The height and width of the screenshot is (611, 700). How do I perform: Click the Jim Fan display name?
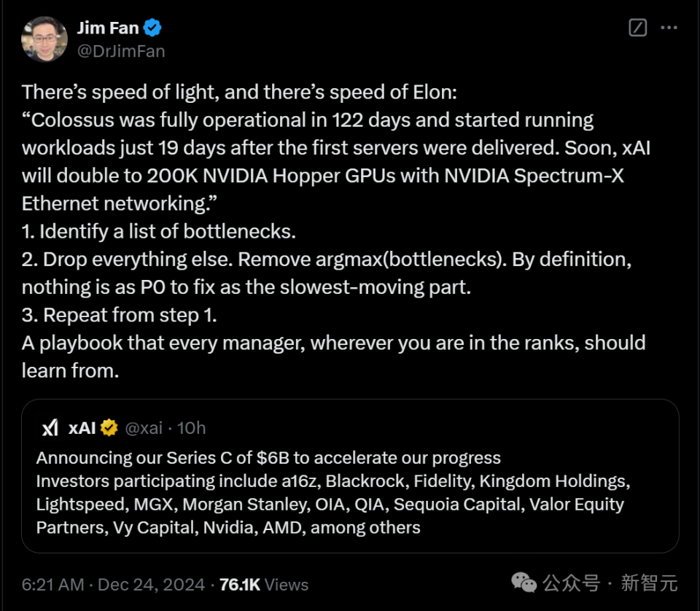(108, 28)
